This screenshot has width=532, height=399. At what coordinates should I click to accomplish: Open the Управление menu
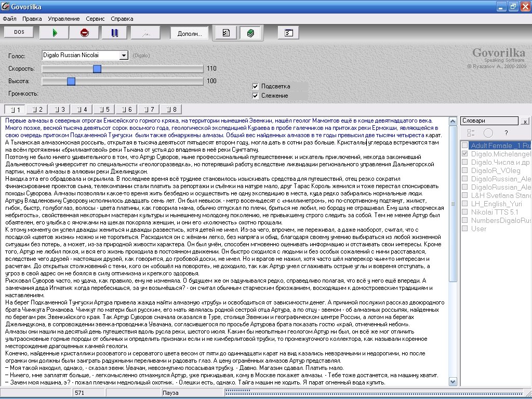click(x=64, y=19)
